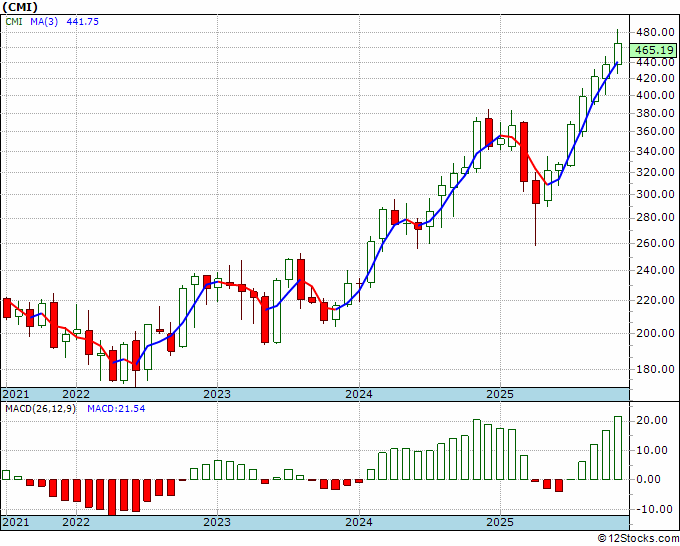Click the 420.00 price axis label

point(655,78)
